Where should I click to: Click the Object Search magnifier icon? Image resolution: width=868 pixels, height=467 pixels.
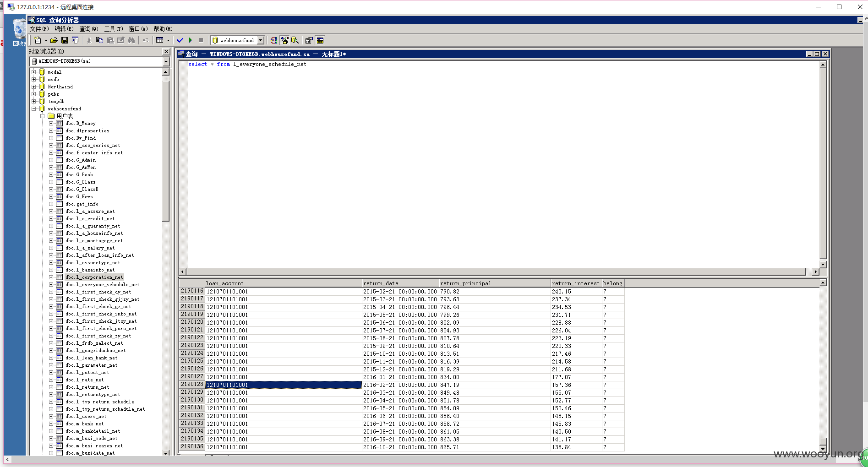click(x=295, y=40)
